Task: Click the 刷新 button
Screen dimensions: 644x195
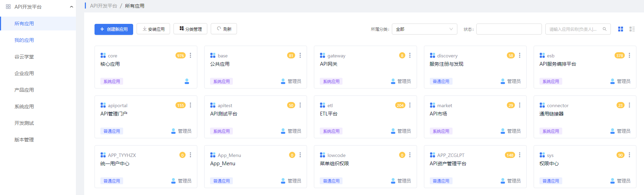Action: [x=224, y=29]
